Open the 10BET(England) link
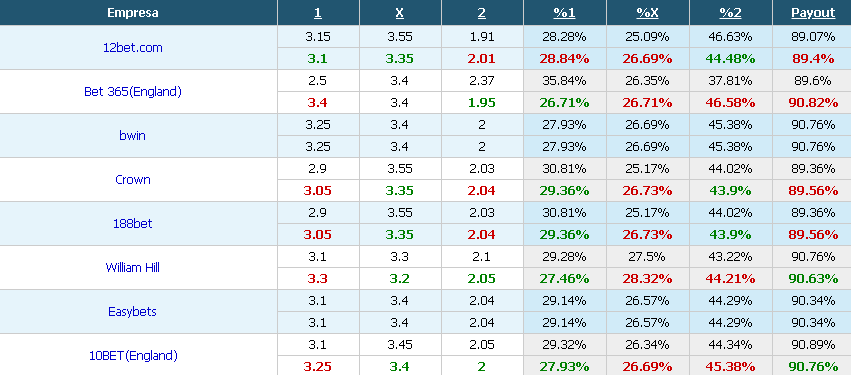Viewport: 851px width, 375px height. click(132, 356)
